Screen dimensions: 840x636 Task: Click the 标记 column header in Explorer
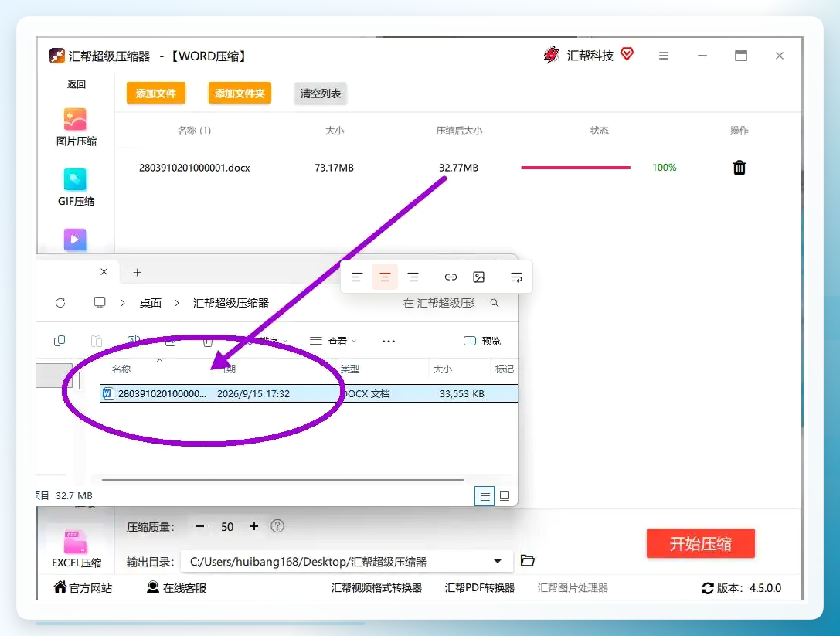(504, 369)
